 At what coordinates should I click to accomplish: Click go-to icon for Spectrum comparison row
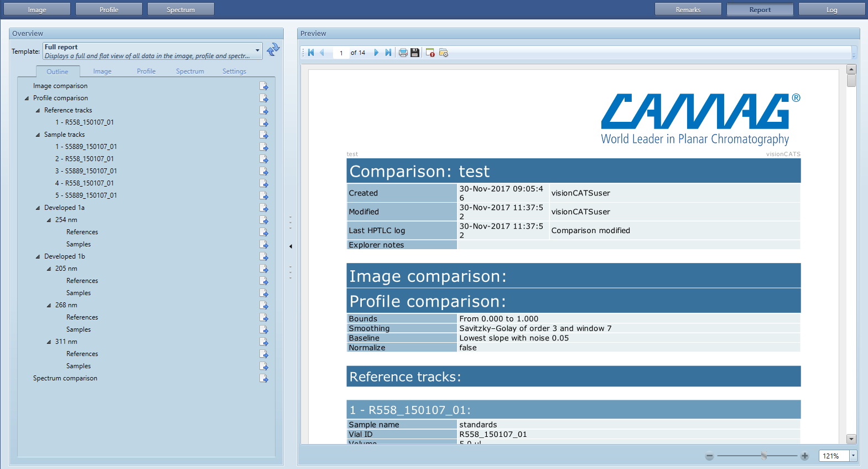tap(264, 378)
